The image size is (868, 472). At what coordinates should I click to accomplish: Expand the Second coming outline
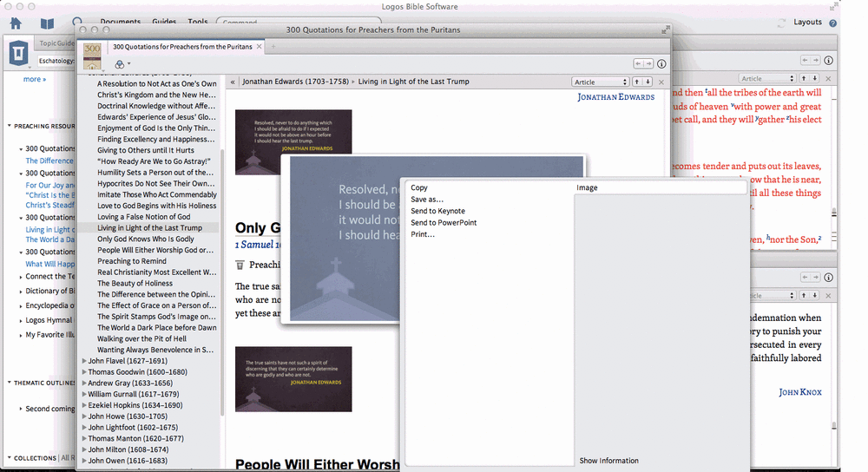(x=21, y=409)
